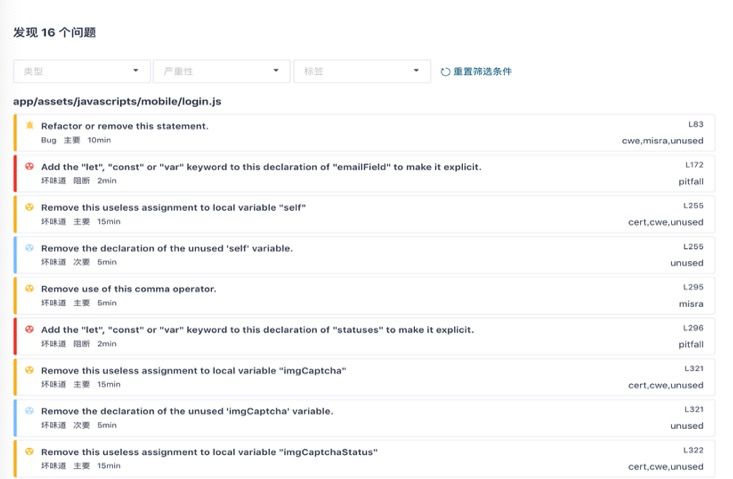
Task: Click line number L172
Action: [x=694, y=165]
